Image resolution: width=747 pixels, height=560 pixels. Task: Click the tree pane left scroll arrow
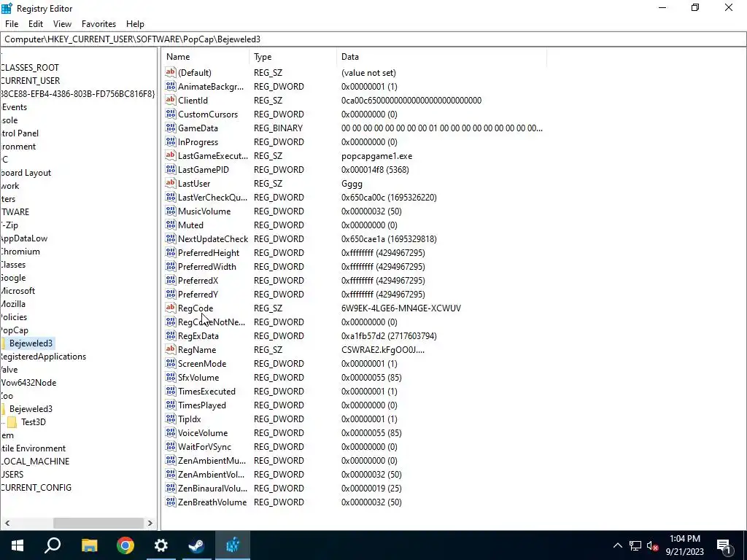[7, 523]
